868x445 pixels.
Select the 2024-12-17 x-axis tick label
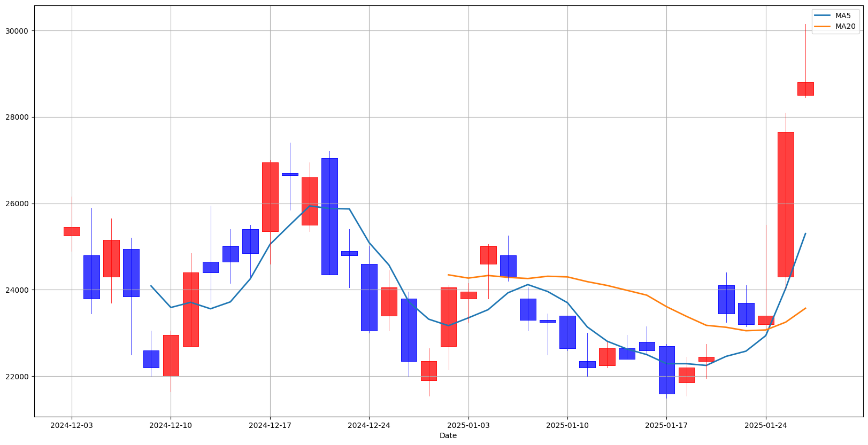coord(270,426)
